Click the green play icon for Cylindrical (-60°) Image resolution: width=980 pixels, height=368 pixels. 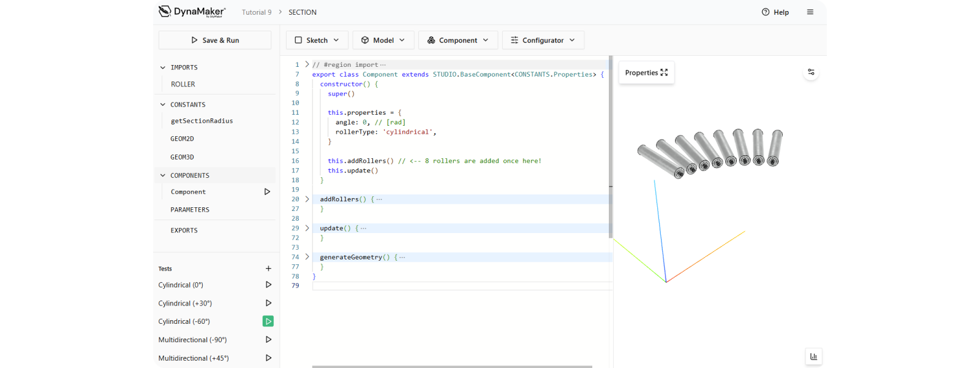click(268, 321)
